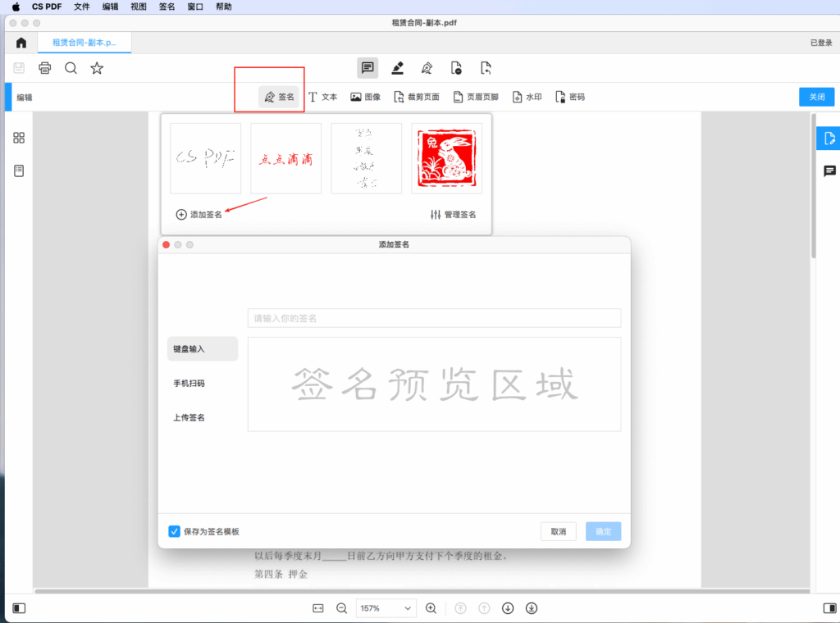This screenshot has height=623, width=840.
Task: Go to first page icon
Action: click(461, 608)
